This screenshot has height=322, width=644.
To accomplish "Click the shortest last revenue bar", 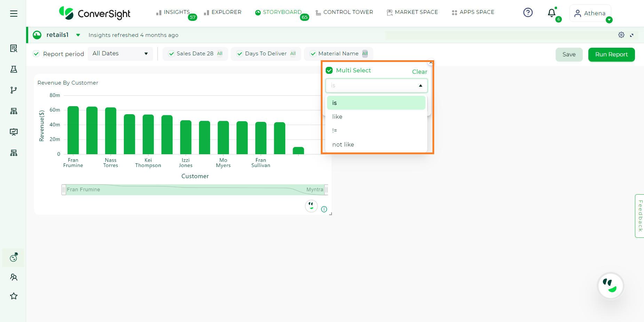I will click(299, 150).
